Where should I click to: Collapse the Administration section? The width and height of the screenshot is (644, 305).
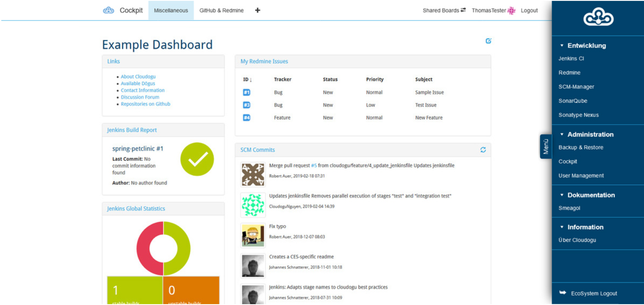(561, 134)
